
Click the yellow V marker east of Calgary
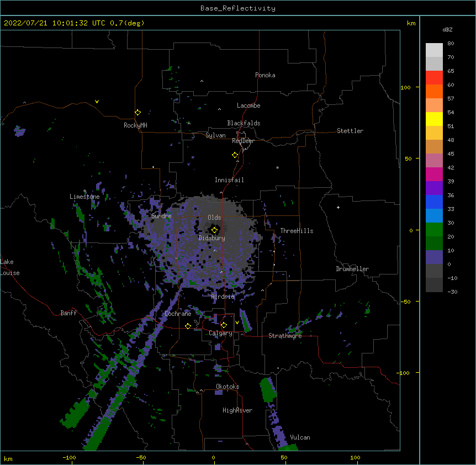coord(237,323)
